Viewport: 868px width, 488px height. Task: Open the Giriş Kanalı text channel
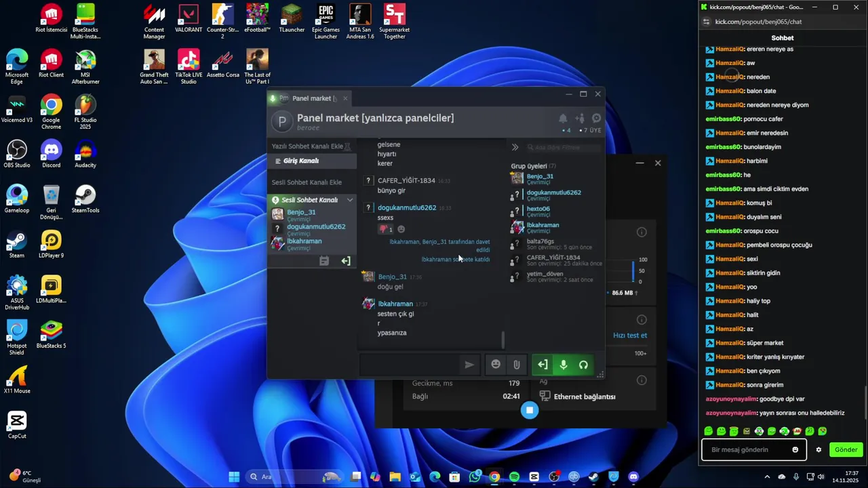312,161
